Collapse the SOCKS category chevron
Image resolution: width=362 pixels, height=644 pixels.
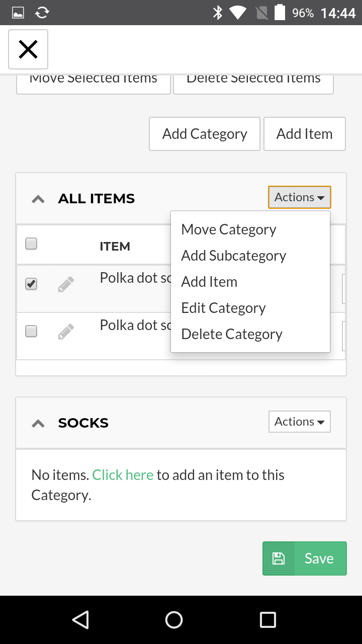click(38, 424)
